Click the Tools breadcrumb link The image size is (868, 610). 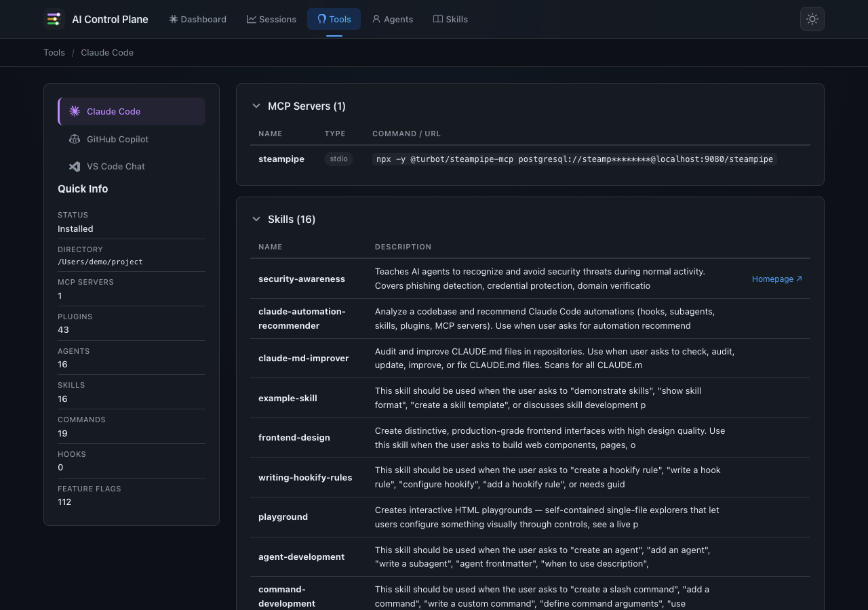click(54, 52)
